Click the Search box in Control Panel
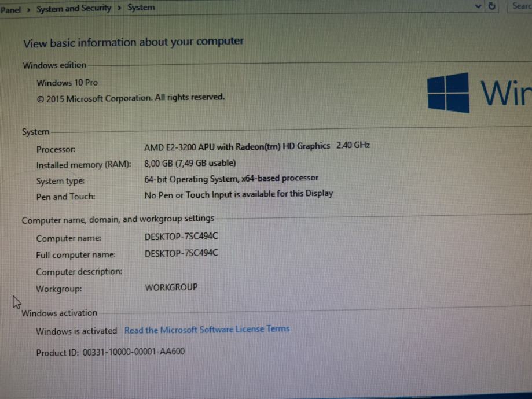This screenshot has height=399, width=532. point(520,6)
